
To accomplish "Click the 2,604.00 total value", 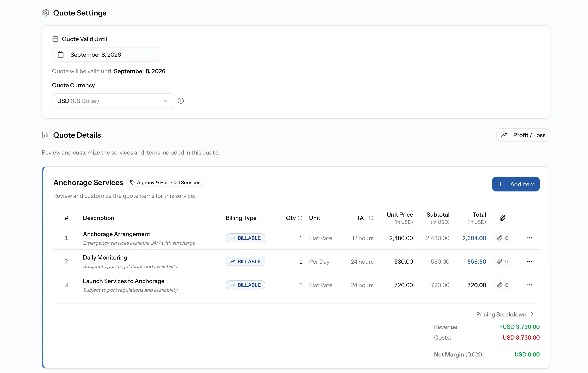I will tap(474, 238).
